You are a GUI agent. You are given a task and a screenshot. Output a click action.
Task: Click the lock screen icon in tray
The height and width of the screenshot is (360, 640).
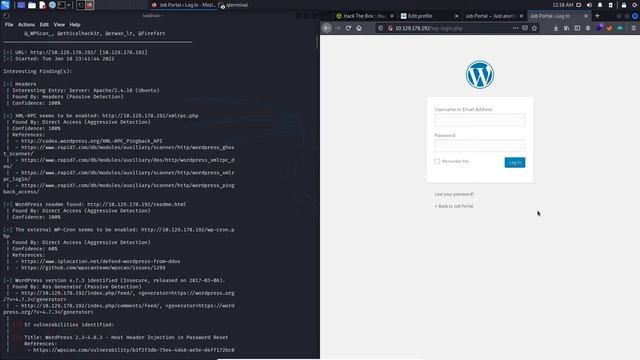624,5
